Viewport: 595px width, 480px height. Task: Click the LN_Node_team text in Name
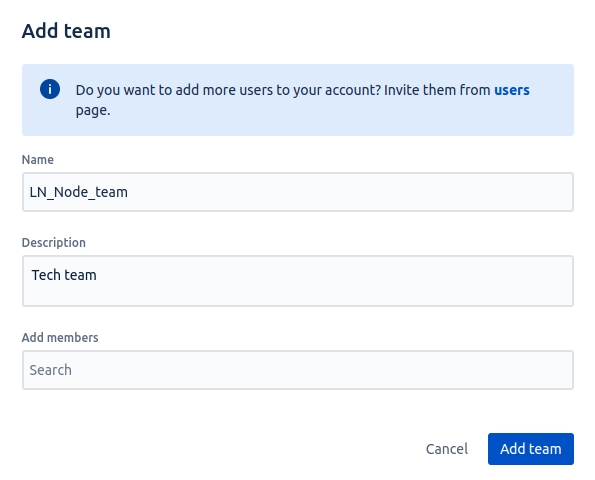tap(79, 192)
